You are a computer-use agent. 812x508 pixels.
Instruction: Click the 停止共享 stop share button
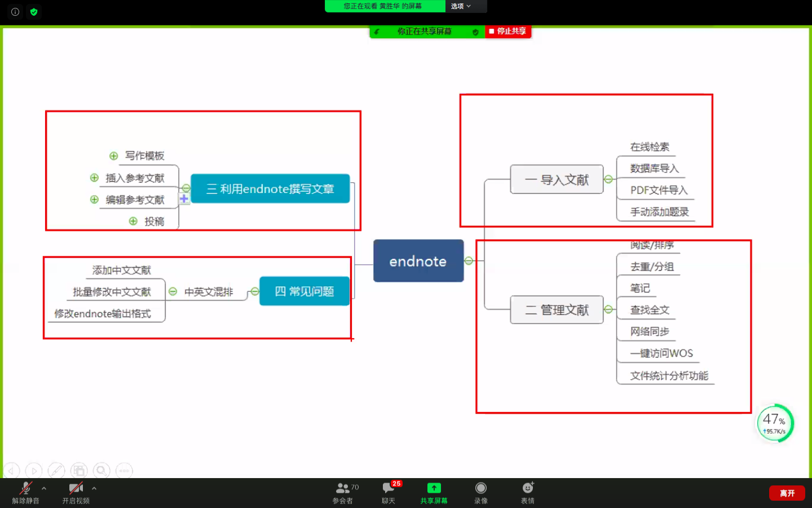(x=508, y=32)
